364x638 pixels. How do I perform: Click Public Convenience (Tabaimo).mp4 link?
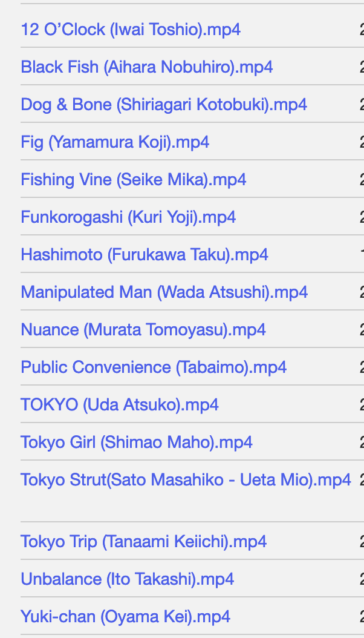154,367
